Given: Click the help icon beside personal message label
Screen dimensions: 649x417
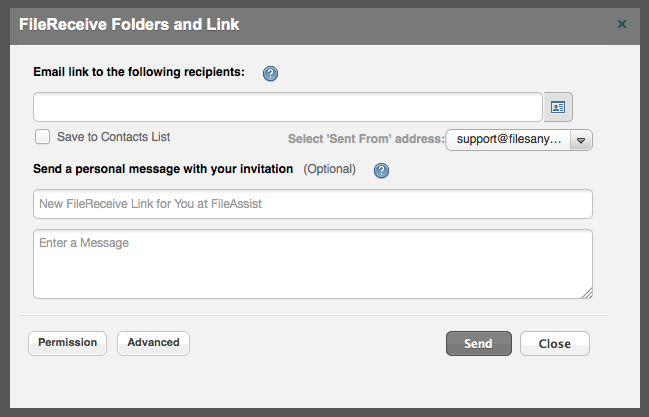Looking at the screenshot, I should 381,170.
